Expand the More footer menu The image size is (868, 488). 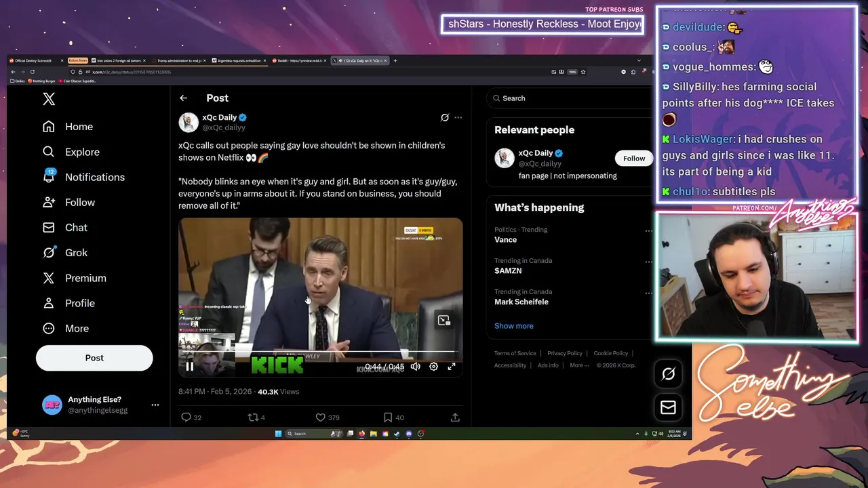point(579,365)
